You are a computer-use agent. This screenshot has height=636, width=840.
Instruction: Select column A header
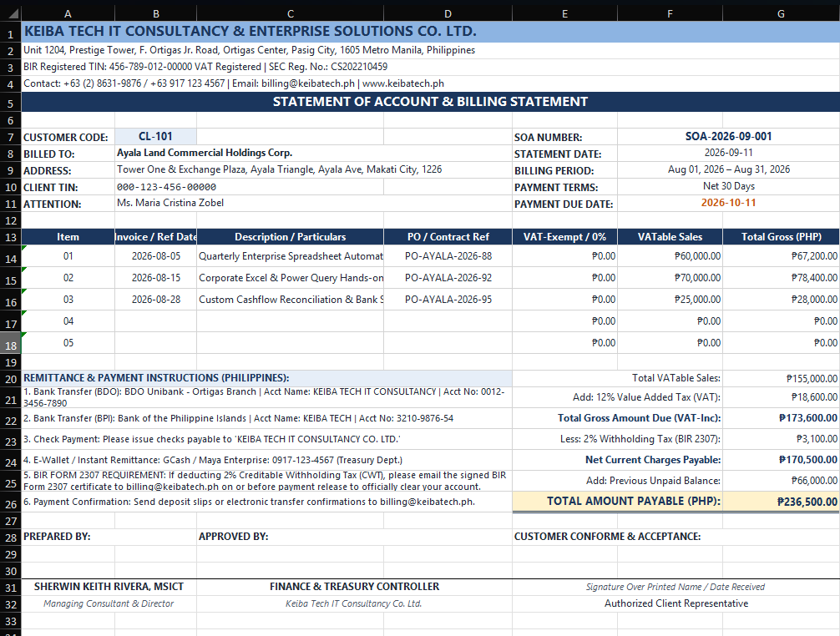click(68, 13)
